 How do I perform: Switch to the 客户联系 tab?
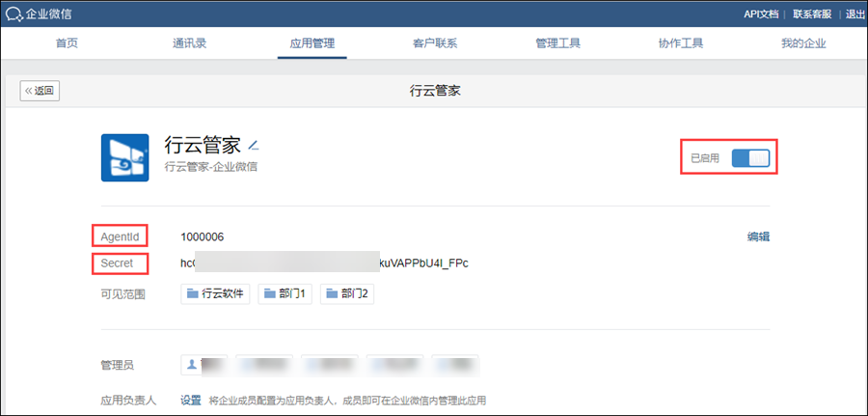click(x=435, y=43)
